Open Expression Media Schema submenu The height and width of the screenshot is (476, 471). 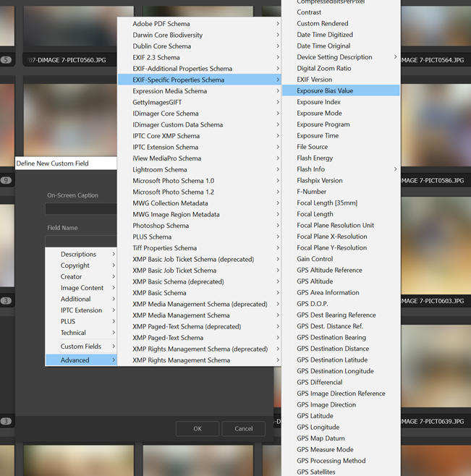[199, 91]
